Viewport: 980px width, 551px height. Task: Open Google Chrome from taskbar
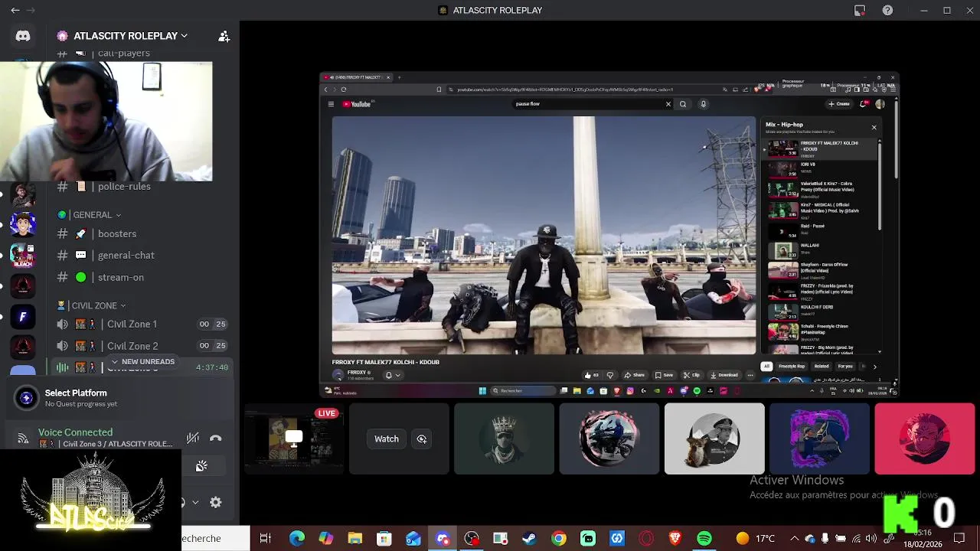click(559, 539)
